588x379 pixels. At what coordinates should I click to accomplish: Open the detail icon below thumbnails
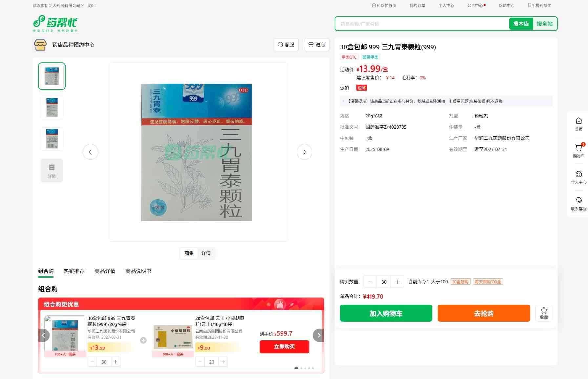point(52,170)
